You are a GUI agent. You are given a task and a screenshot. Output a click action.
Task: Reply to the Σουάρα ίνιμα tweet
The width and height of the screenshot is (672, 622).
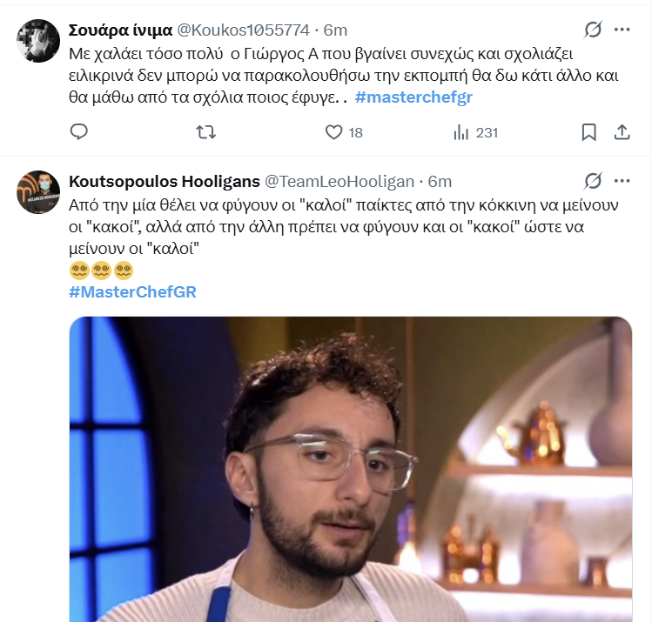79,132
